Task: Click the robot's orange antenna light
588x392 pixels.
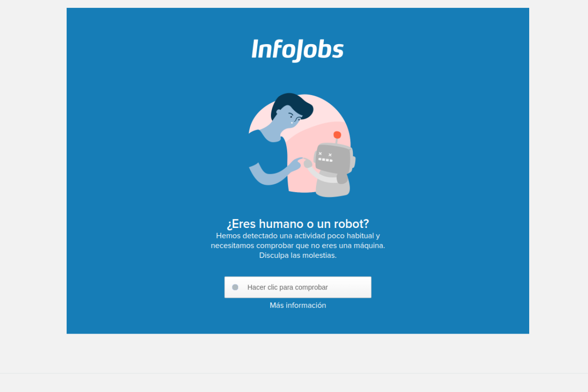Action: point(337,135)
